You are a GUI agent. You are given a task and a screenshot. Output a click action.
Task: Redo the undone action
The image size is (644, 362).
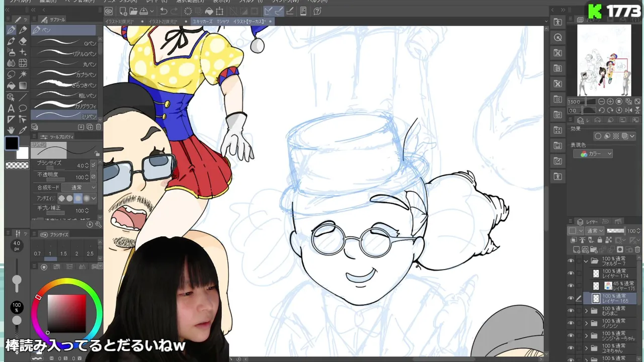(174, 11)
